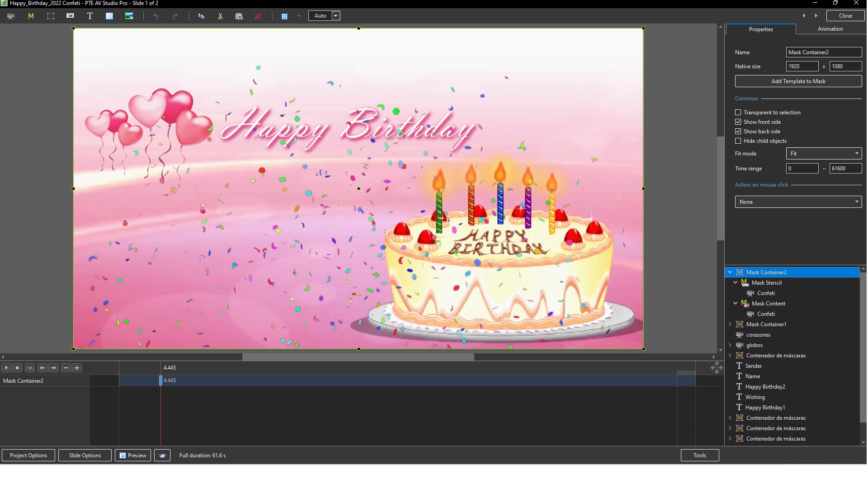The width and height of the screenshot is (868, 488).
Task: Open Action on mouse click dropdown
Action: 798,202
